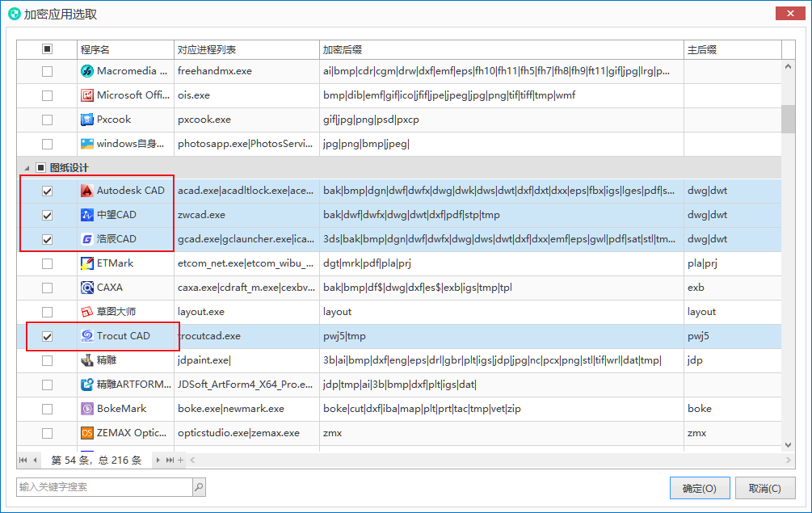This screenshot has width=812, height=513.
Task: Go to first record navigation icon
Action: pyautogui.click(x=23, y=460)
